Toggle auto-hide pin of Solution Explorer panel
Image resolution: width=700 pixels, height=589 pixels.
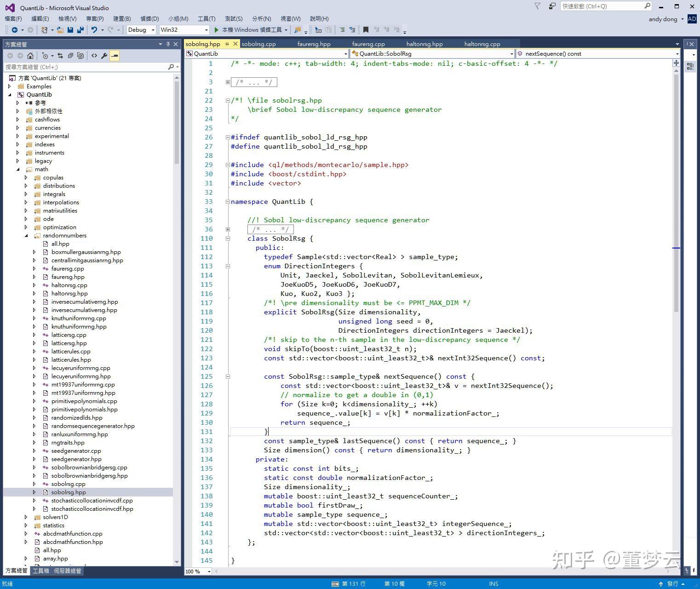[x=168, y=44]
